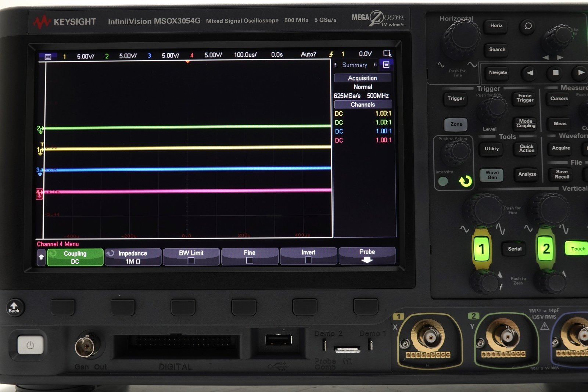This screenshot has height=392, width=588.
Task: Push the Wave Gen key
Action: tap(492, 175)
